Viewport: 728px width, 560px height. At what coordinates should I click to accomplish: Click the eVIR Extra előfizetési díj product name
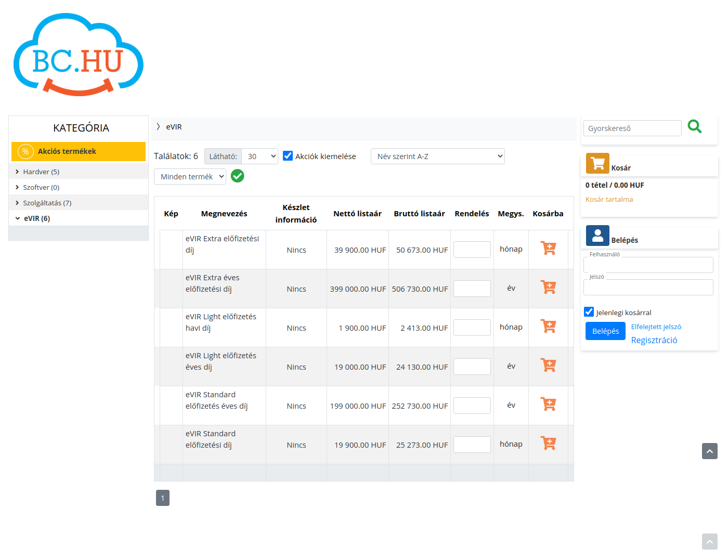click(222, 244)
